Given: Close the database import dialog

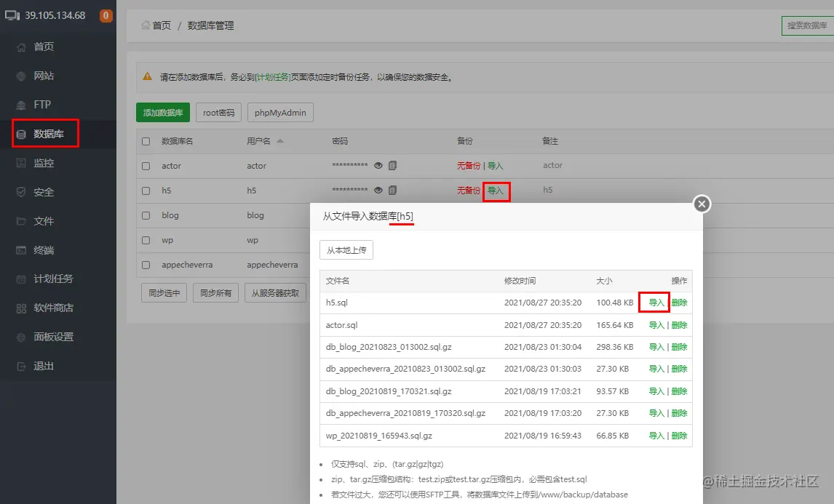Looking at the screenshot, I should [x=701, y=204].
